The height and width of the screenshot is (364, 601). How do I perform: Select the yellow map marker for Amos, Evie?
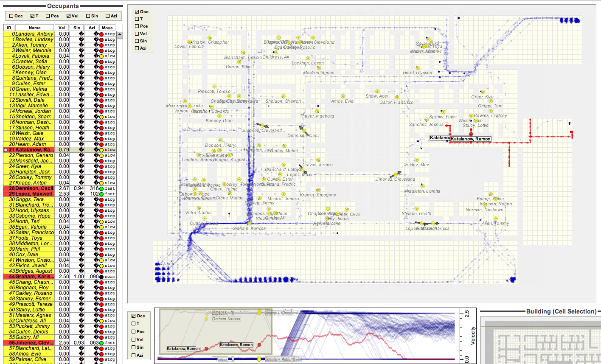tap(343, 96)
